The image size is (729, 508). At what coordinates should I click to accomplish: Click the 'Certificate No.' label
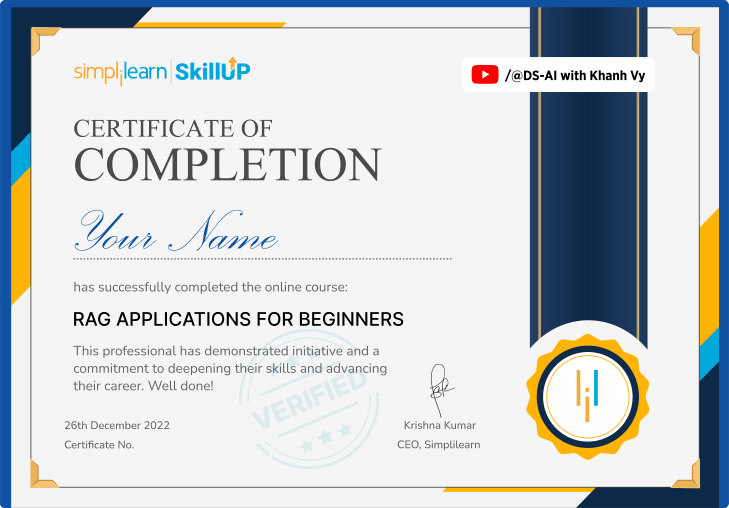tap(98, 445)
